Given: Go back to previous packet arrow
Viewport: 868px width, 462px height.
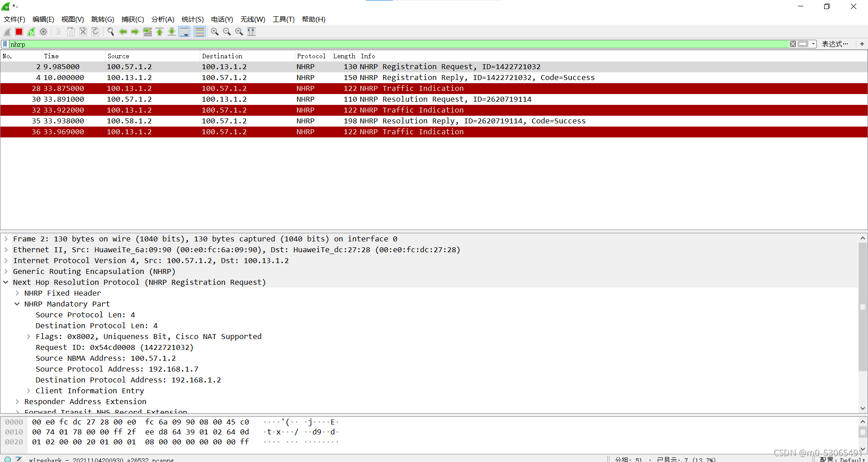Looking at the screenshot, I should (123, 32).
